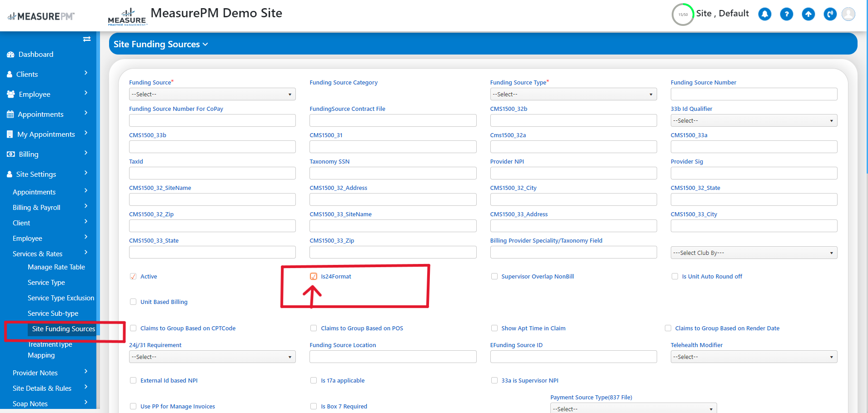Click the CMS1500_32_SiteName field
This screenshot has width=868, height=413.
tap(212, 199)
